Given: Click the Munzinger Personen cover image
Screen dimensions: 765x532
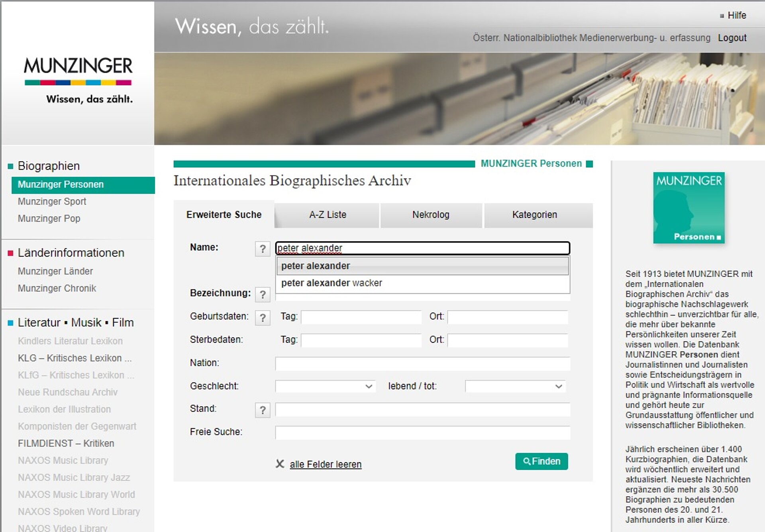Looking at the screenshot, I should [689, 208].
